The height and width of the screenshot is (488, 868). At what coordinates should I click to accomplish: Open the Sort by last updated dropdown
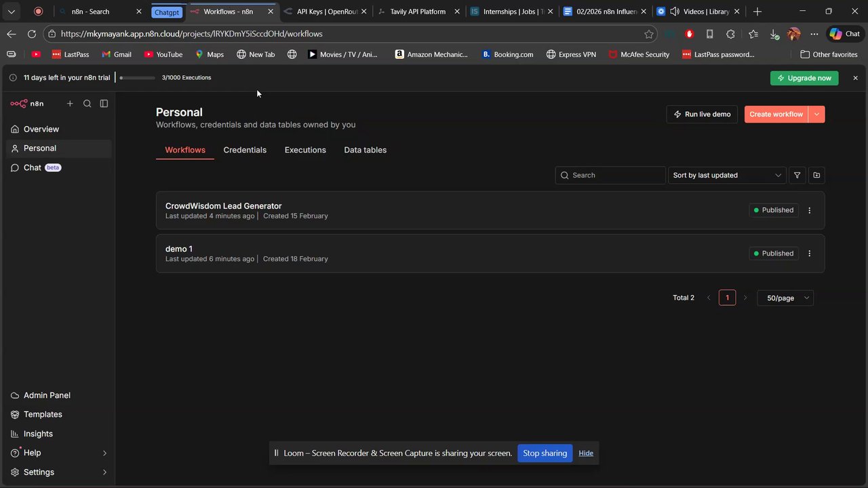tap(727, 175)
